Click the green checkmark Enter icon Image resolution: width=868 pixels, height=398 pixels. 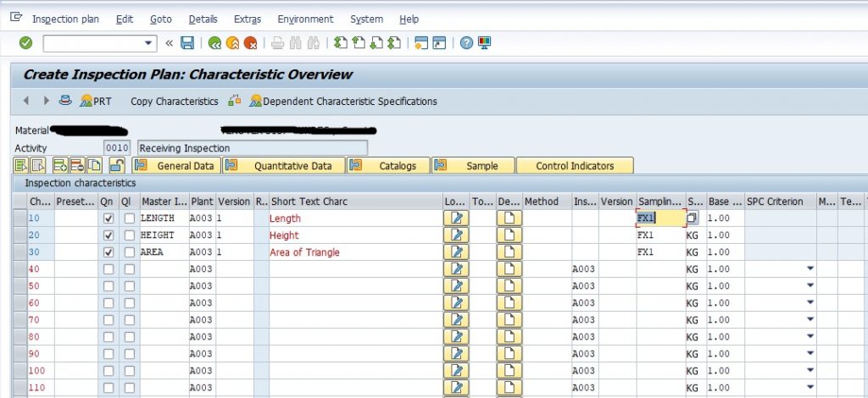(x=25, y=43)
